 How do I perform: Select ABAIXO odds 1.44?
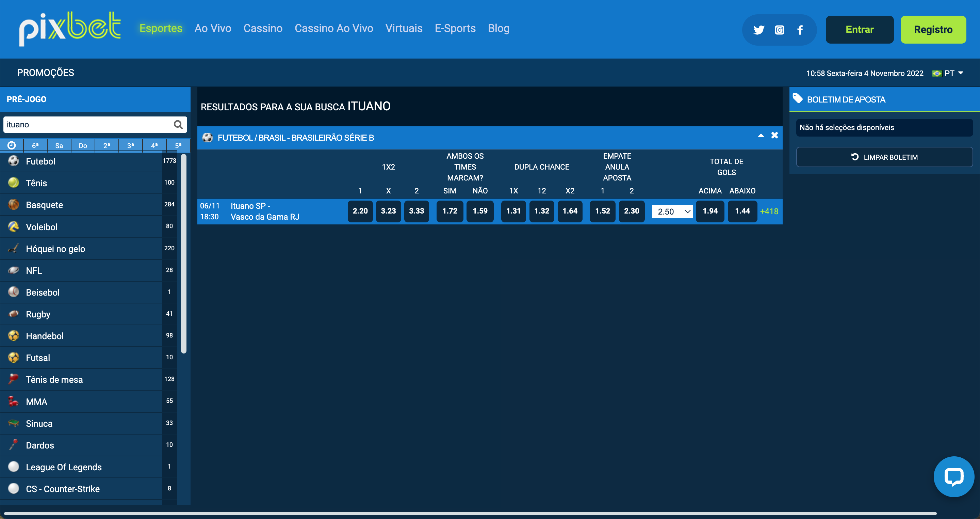coord(742,211)
